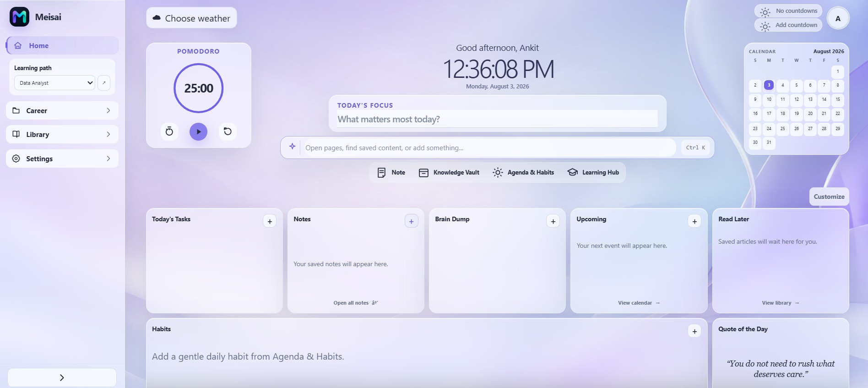This screenshot has height=388, width=868.
Task: Open Knowledge Vault
Action: (449, 172)
